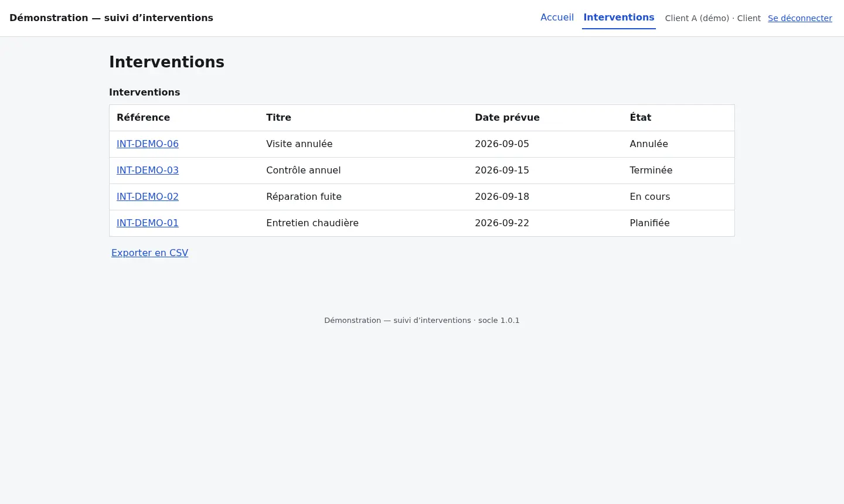This screenshot has height=504, width=844.
Task: Click the Se déconnecter link
Action: click(800, 18)
